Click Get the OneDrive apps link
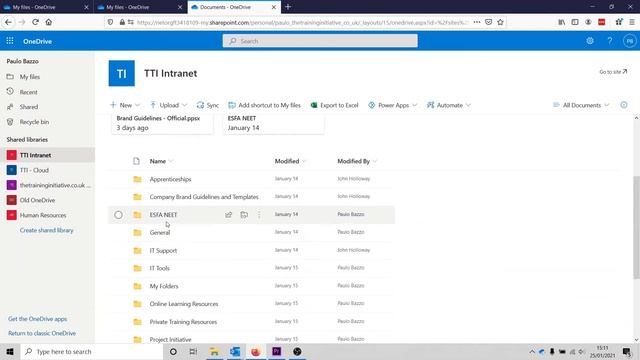640x360 pixels. [x=38, y=319]
